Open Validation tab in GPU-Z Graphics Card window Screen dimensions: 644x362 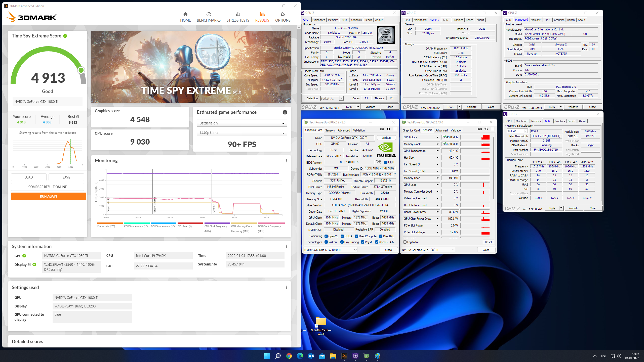click(359, 130)
